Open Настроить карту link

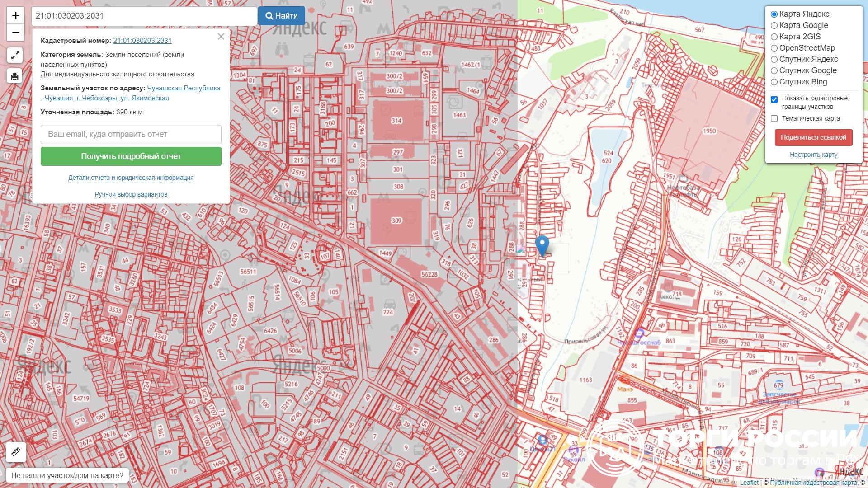pyautogui.click(x=813, y=155)
